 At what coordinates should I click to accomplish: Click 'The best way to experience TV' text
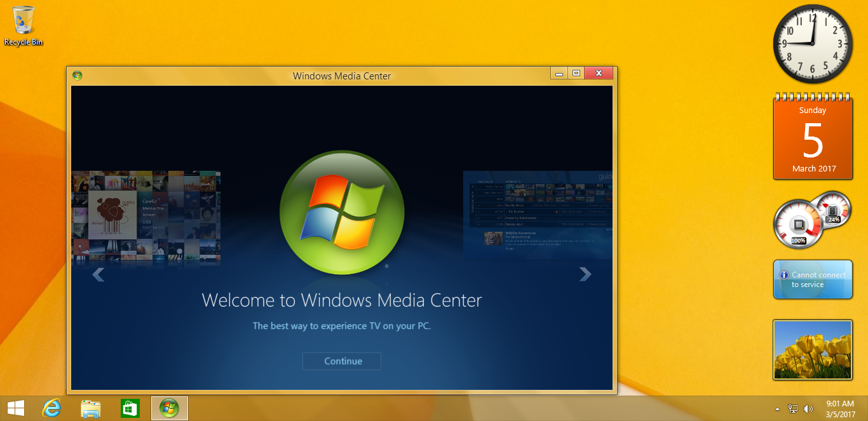pyautogui.click(x=342, y=326)
